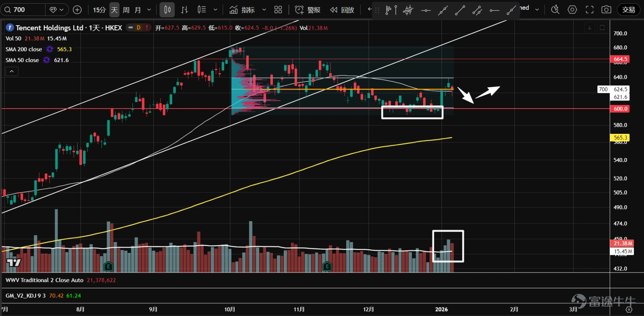Select the candlestick chart type

[167, 10]
